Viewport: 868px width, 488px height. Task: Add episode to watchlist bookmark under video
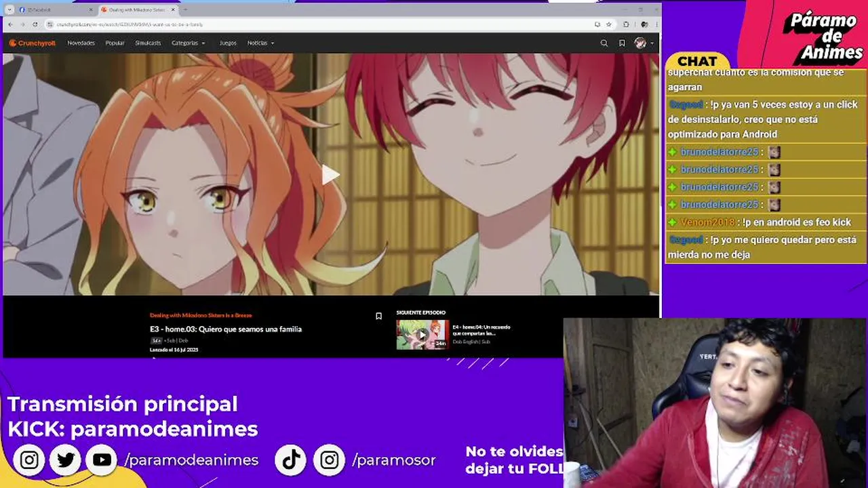[378, 316]
